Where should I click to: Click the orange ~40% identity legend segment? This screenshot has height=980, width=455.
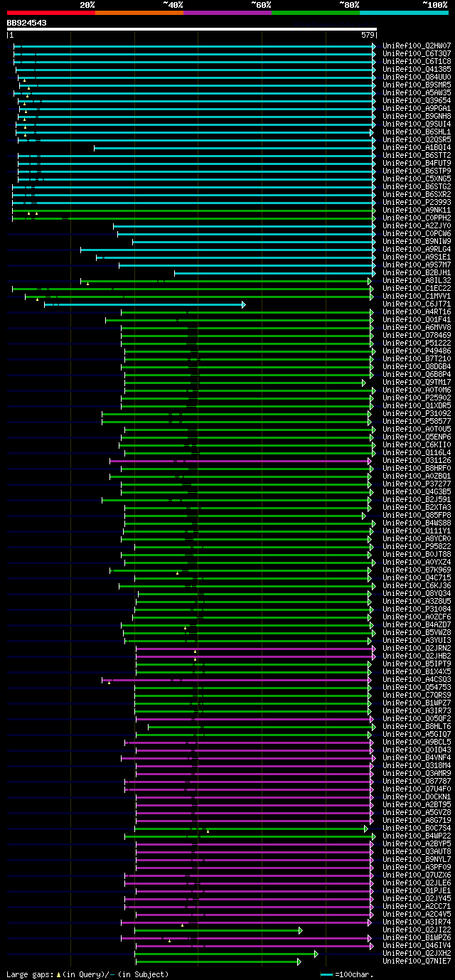[x=139, y=13]
